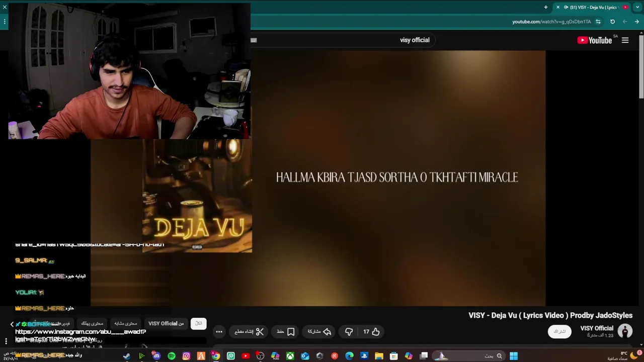Open Discord from the taskbar

coord(156,356)
